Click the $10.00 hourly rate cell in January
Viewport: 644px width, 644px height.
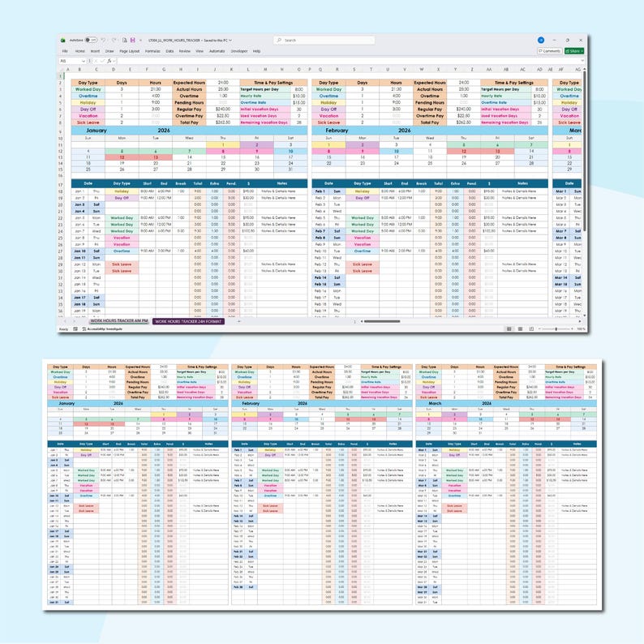[x=299, y=96]
